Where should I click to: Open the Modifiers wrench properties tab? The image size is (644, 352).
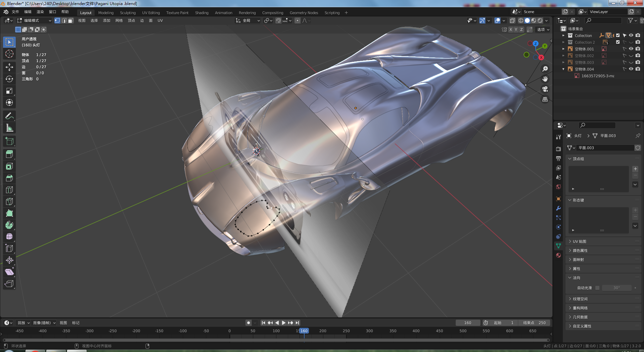(x=558, y=208)
